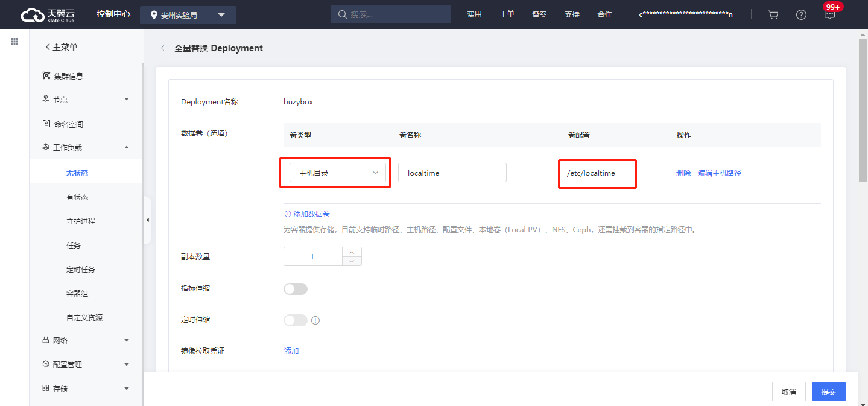Open the 备案 top menu

[539, 14]
